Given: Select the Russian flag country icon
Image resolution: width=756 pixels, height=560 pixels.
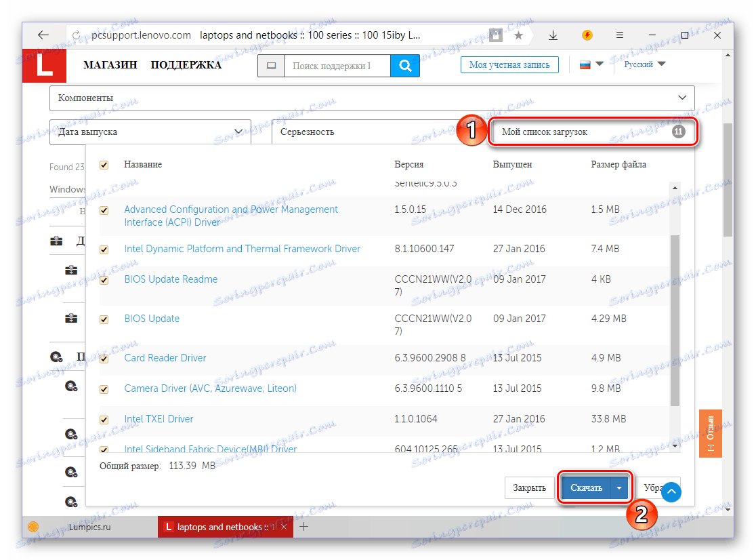Looking at the screenshot, I should coord(585,64).
